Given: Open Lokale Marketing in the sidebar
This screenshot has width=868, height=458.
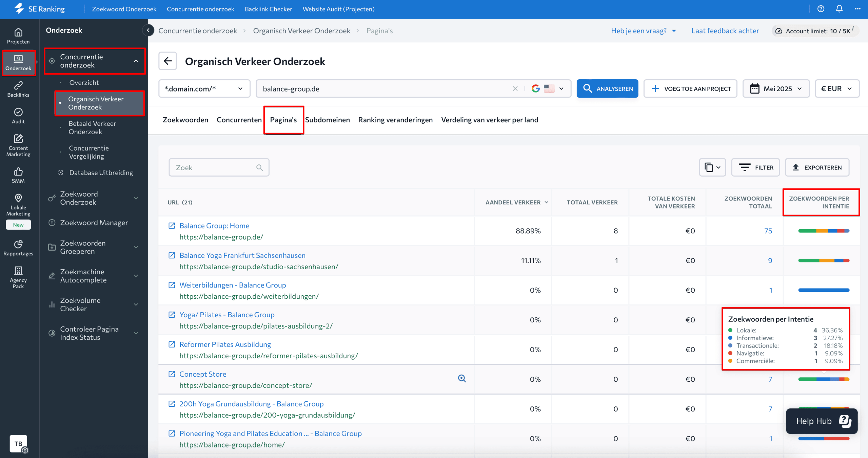Looking at the screenshot, I should [18, 205].
